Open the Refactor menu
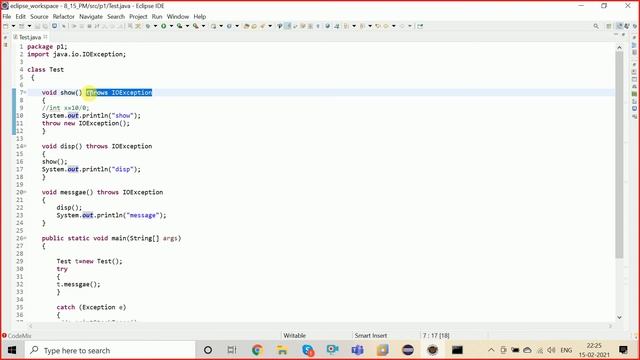640x360 pixels. pyautogui.click(x=64, y=17)
